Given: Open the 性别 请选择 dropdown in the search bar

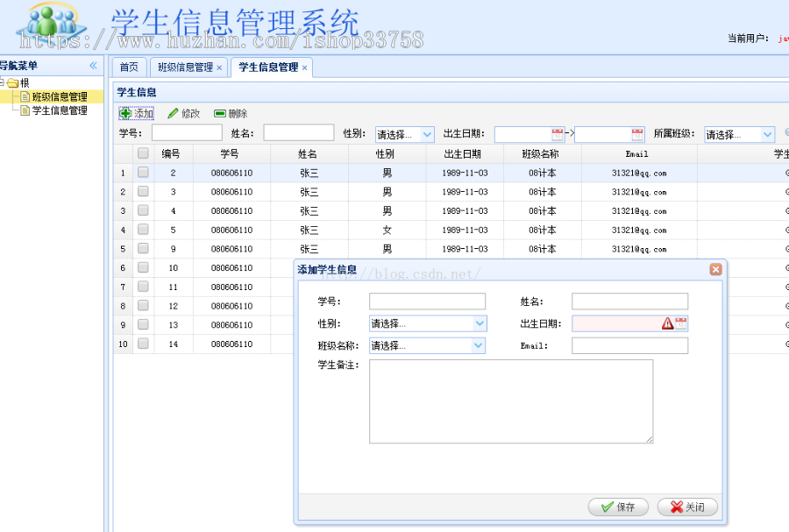Looking at the screenshot, I should (426, 134).
